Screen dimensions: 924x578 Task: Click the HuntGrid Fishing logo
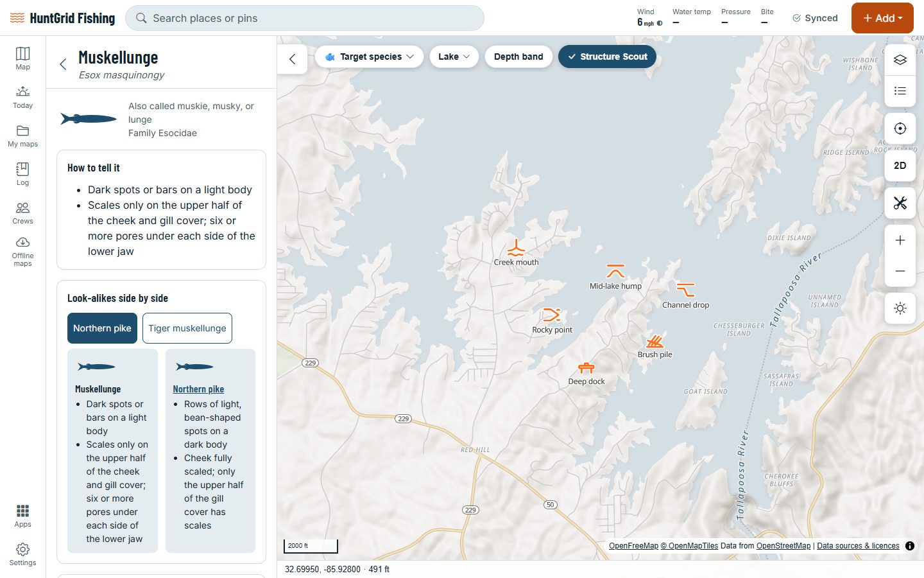63,18
